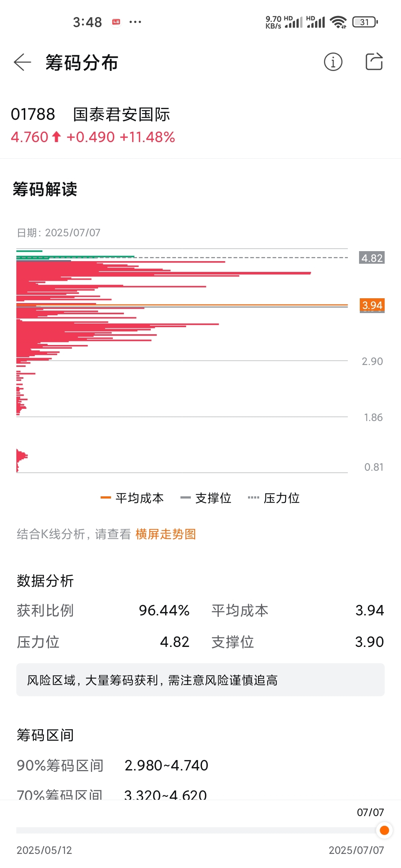Tap the share icon in header
This screenshot has width=401, height=868.
click(374, 62)
